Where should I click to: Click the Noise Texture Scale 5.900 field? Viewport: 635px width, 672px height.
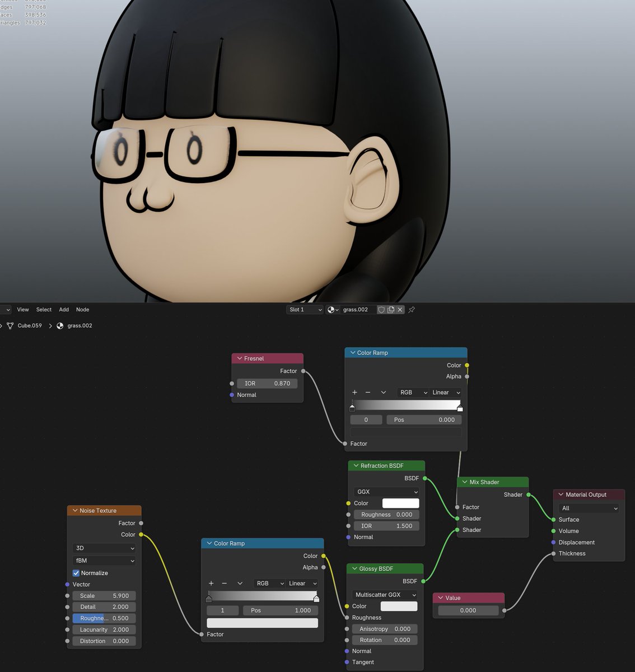pos(104,596)
